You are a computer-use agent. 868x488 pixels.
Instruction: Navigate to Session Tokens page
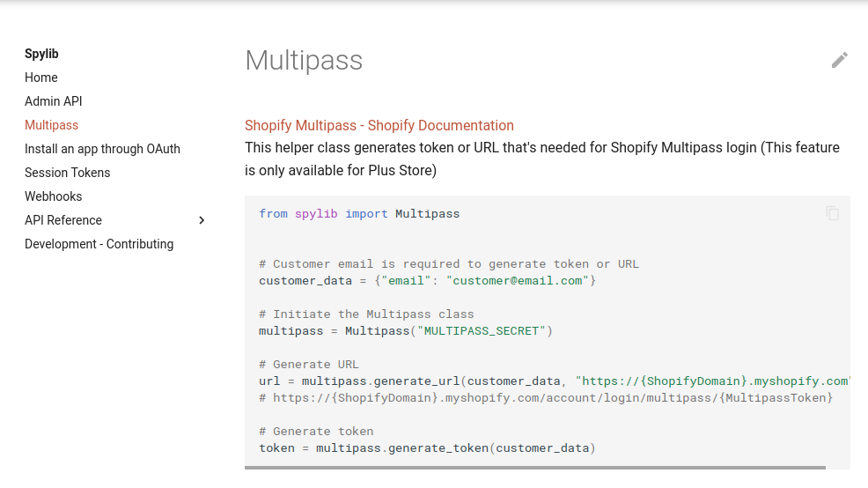(68, 173)
